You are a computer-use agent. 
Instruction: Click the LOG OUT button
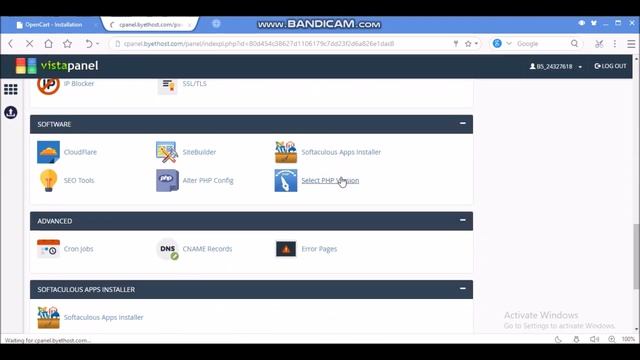click(x=610, y=66)
